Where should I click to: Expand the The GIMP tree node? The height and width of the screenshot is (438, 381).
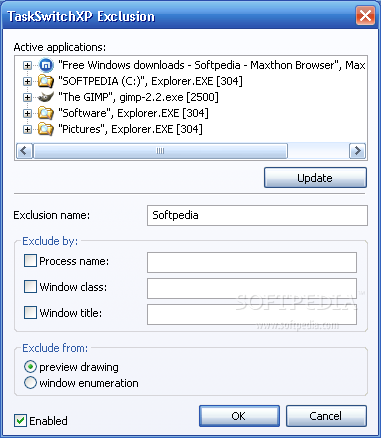pos(27,97)
